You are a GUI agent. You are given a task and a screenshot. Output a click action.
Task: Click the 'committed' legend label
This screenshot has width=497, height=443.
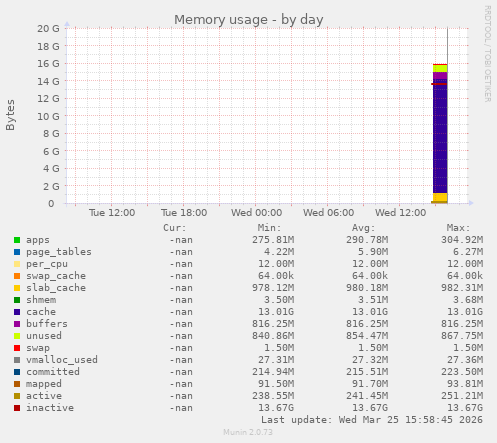(53, 372)
